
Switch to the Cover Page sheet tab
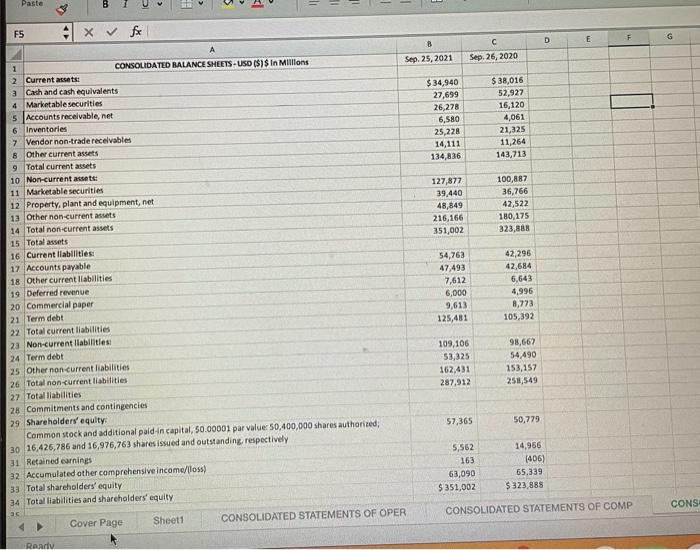coord(96,523)
